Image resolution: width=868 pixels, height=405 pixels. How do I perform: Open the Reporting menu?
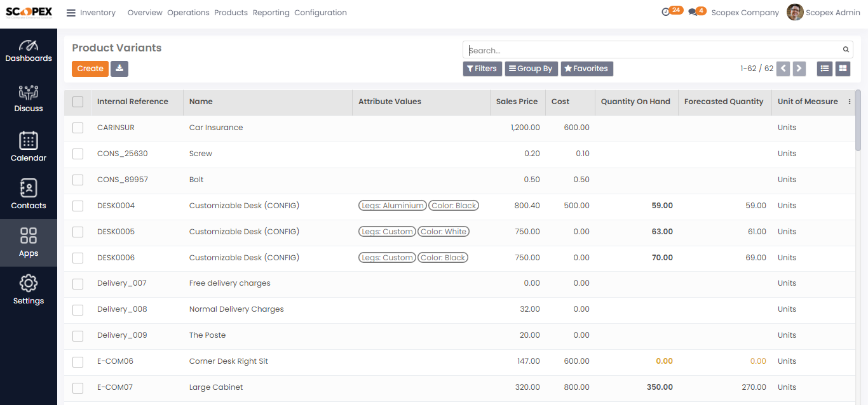271,13
